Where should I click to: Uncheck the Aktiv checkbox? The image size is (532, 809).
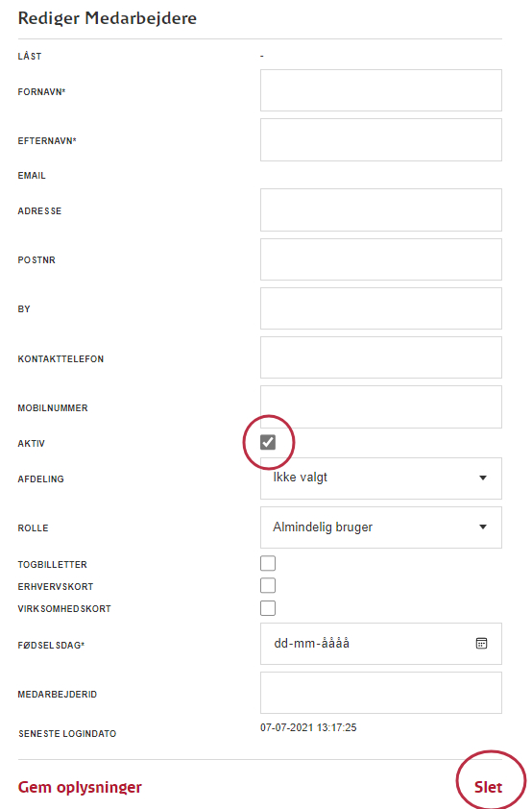tap(268, 442)
